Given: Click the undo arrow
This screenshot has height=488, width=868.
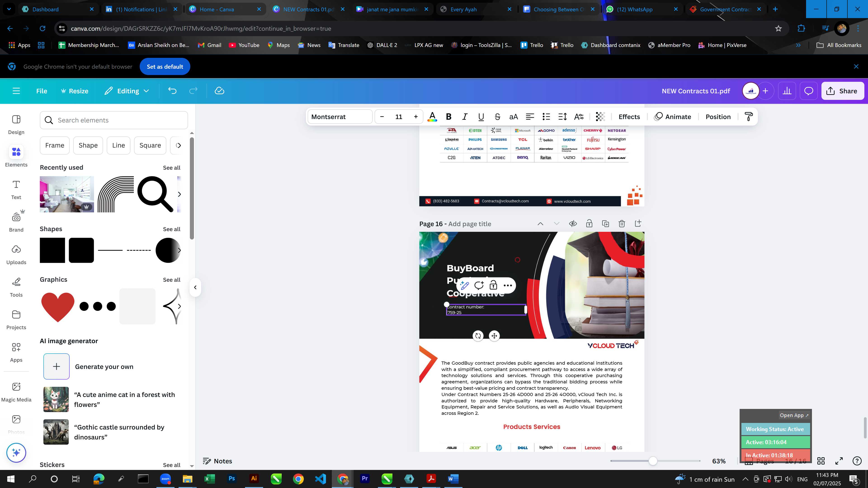Looking at the screenshot, I should (x=172, y=91).
